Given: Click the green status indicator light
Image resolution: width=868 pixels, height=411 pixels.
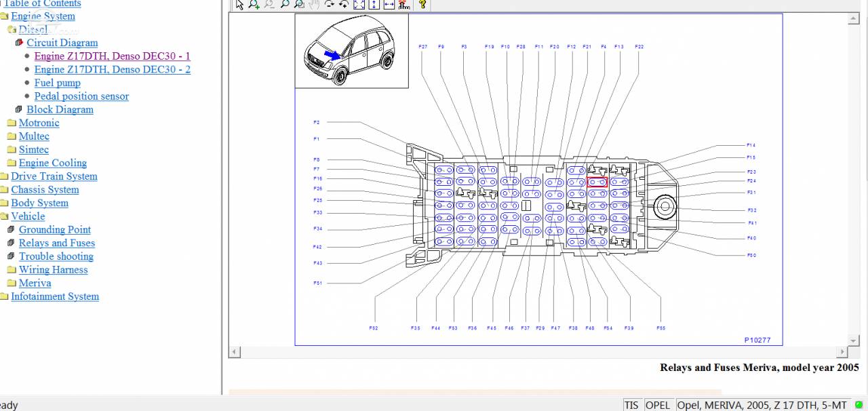Looking at the screenshot, I should (859, 405).
